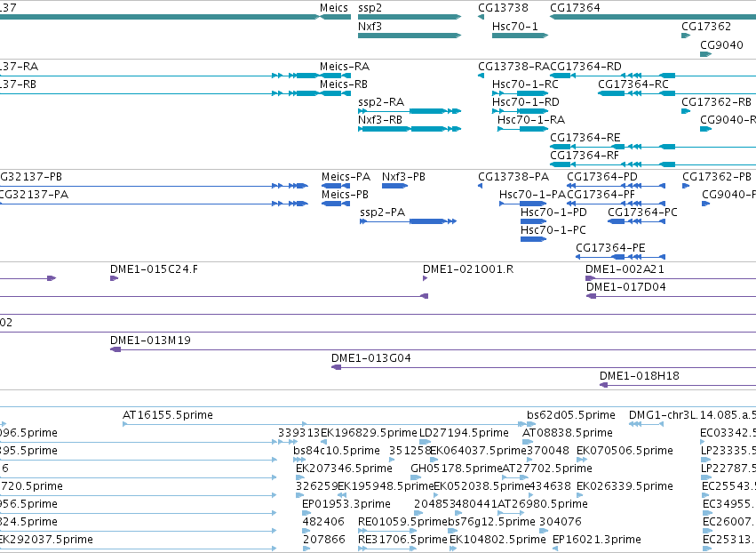This screenshot has height=553, width=756.
Task: Open the bs84c10.5prime EST label
Action: point(336,451)
